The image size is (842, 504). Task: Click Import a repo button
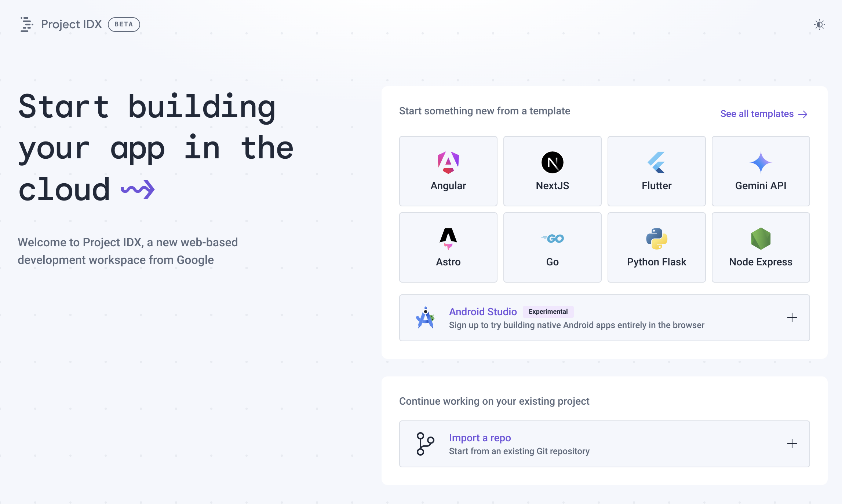point(604,444)
